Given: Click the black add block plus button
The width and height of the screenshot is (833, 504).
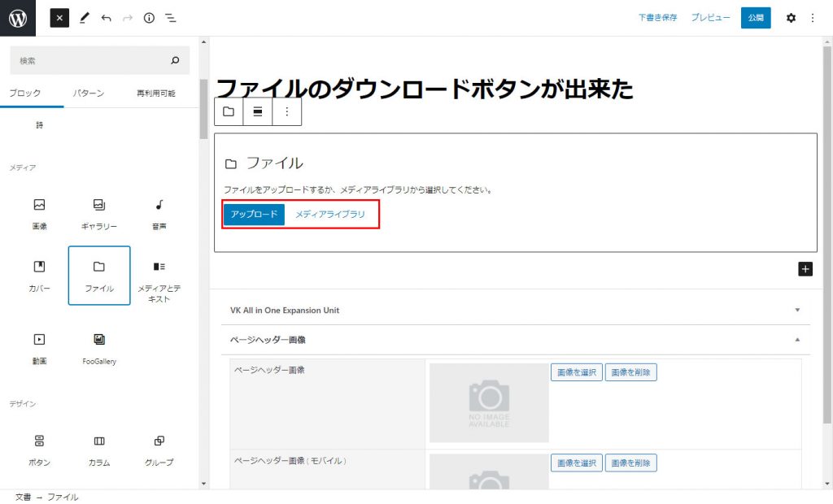Looking at the screenshot, I should (805, 269).
